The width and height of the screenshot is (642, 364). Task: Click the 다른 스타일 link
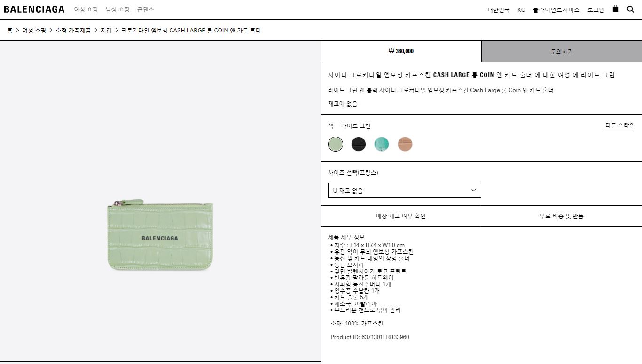click(x=620, y=125)
